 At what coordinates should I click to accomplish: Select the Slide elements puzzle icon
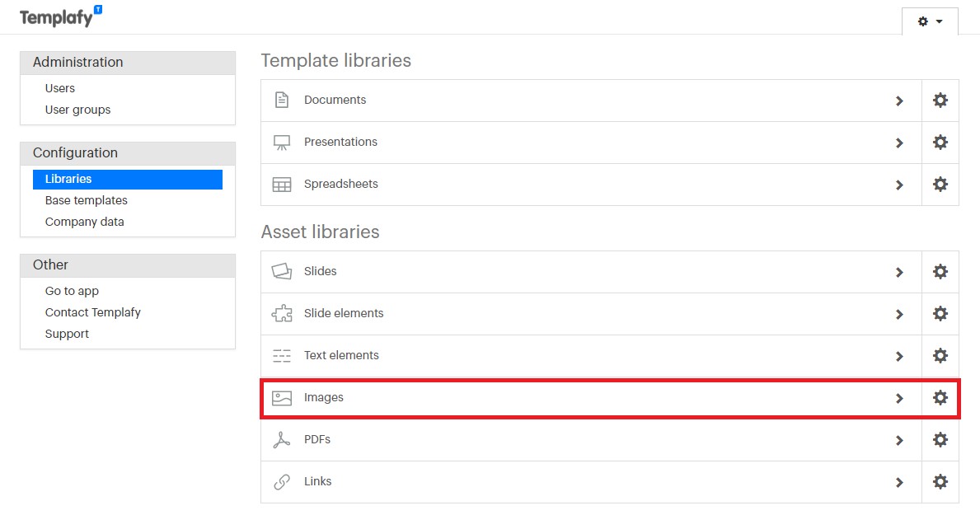[x=281, y=313]
